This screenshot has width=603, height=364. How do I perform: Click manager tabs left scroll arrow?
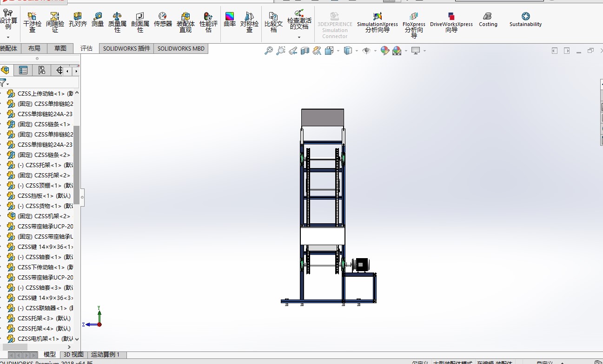[x=68, y=71]
